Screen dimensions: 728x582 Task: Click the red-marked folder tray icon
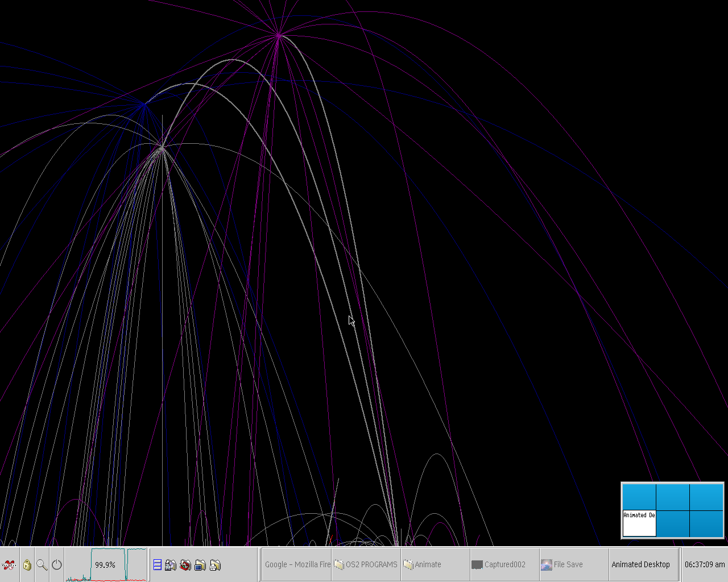point(185,565)
